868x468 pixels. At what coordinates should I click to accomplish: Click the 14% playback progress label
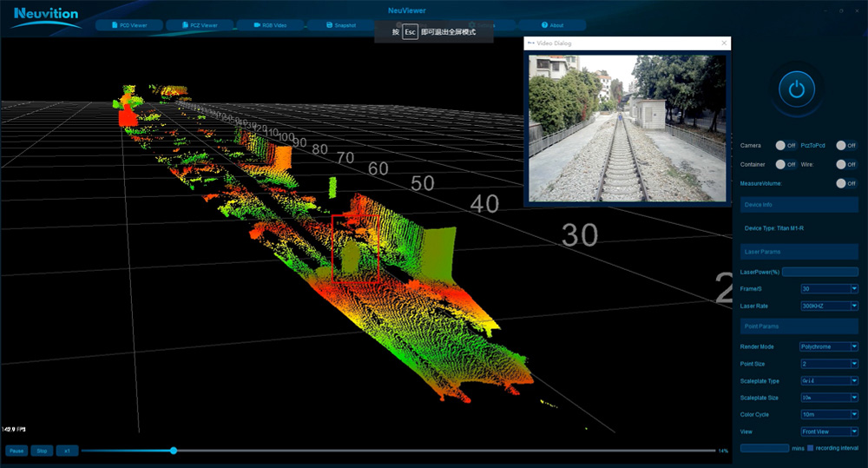pyautogui.click(x=723, y=451)
